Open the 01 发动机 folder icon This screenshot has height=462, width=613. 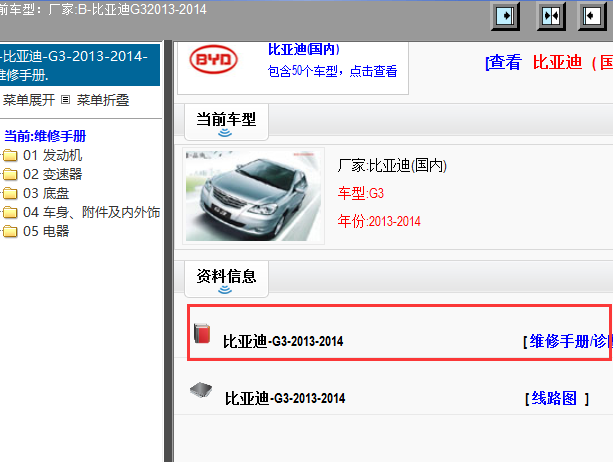coord(10,156)
